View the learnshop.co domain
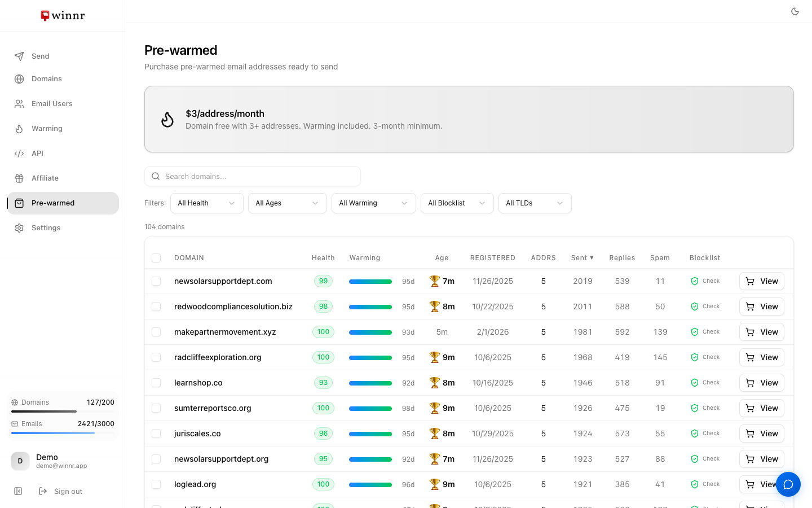 click(x=762, y=383)
